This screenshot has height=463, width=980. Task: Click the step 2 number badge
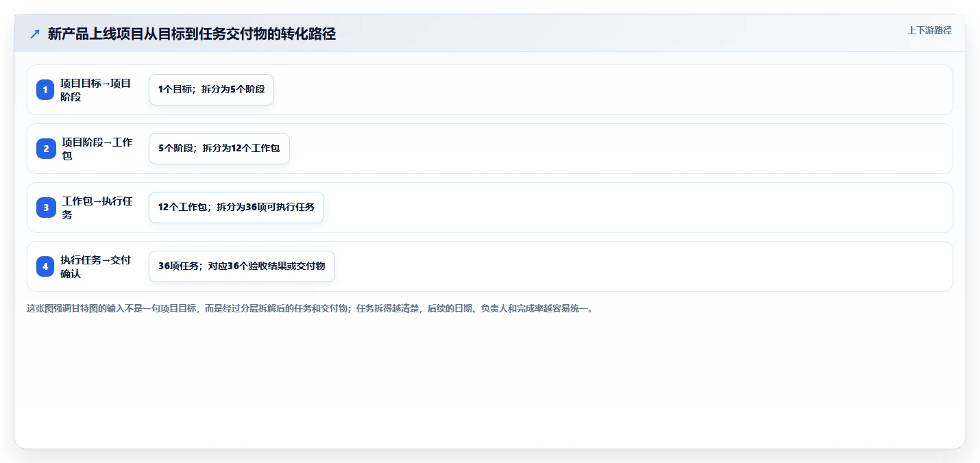pyautogui.click(x=46, y=149)
